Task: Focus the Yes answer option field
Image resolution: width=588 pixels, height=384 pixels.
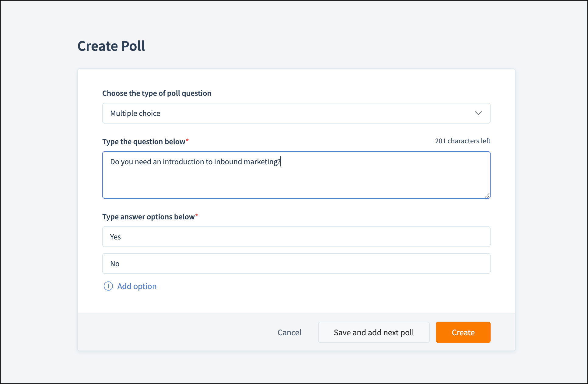Action: point(296,237)
